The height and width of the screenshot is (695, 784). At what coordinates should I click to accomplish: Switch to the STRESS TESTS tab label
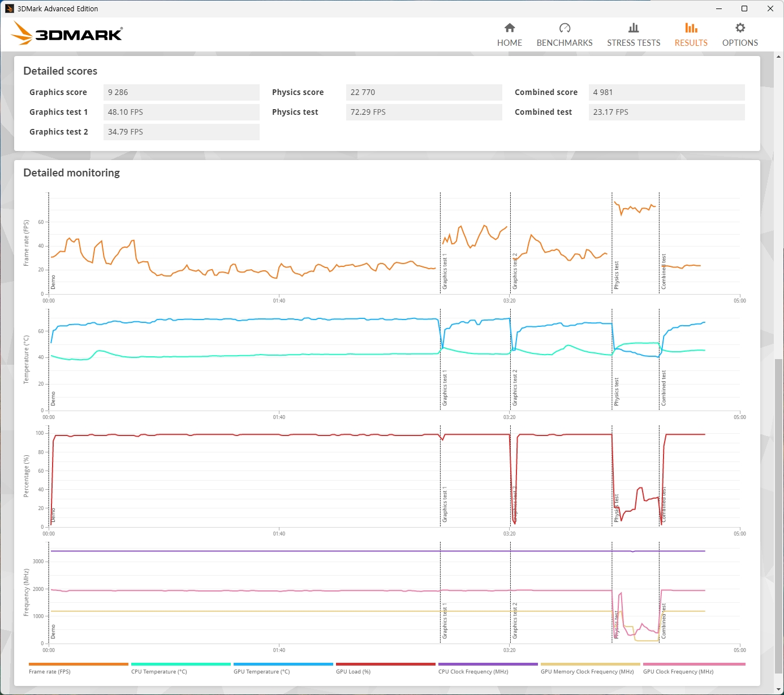pyautogui.click(x=634, y=43)
